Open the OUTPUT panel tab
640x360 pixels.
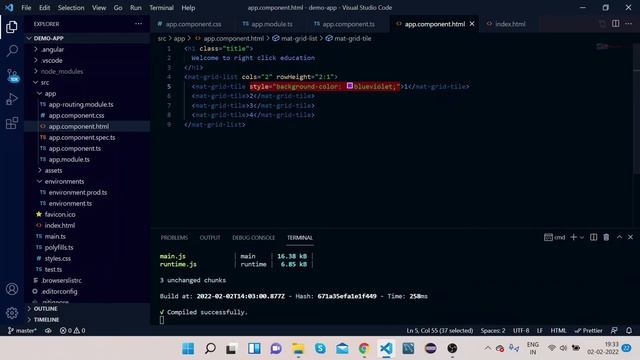(210, 238)
